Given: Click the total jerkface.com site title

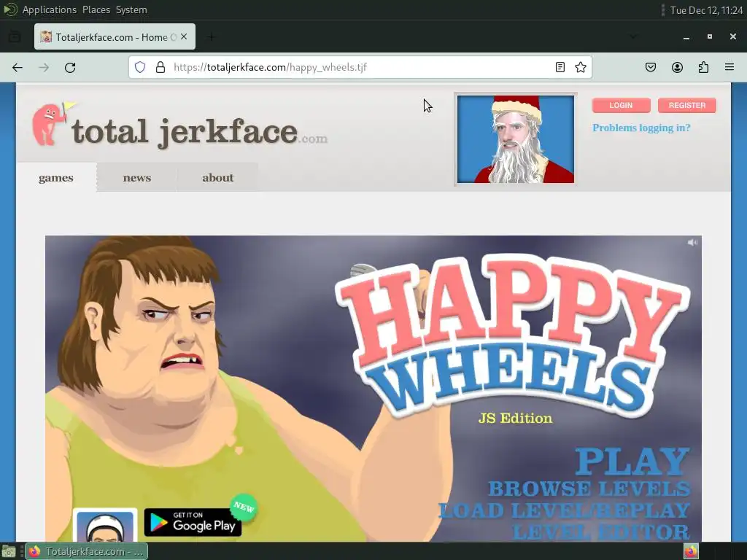Looking at the screenshot, I should (x=199, y=132).
